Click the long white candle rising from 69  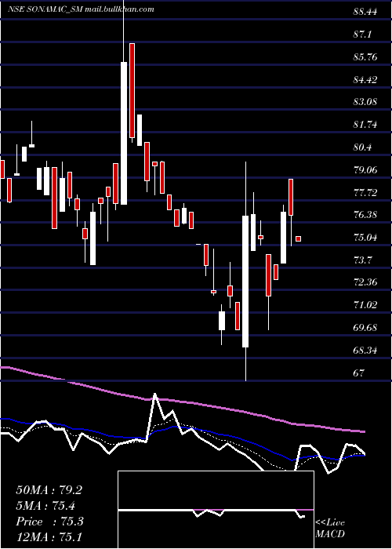coord(245,282)
